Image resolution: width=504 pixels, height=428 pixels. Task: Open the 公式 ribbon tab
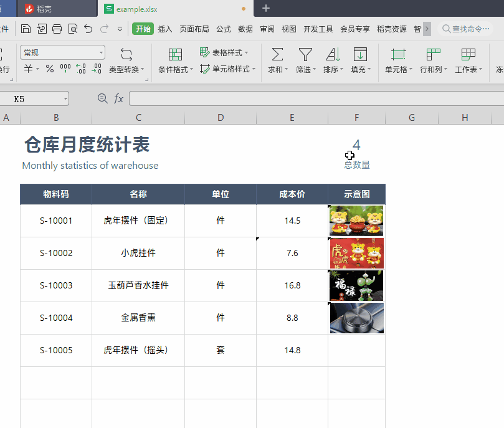tap(224, 29)
